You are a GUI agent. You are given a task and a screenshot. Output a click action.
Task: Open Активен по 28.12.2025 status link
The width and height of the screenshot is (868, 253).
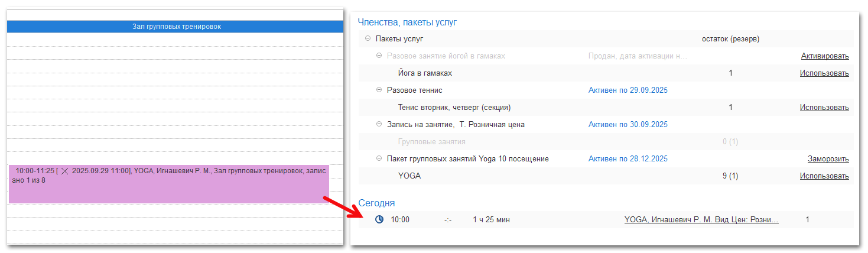click(628, 159)
